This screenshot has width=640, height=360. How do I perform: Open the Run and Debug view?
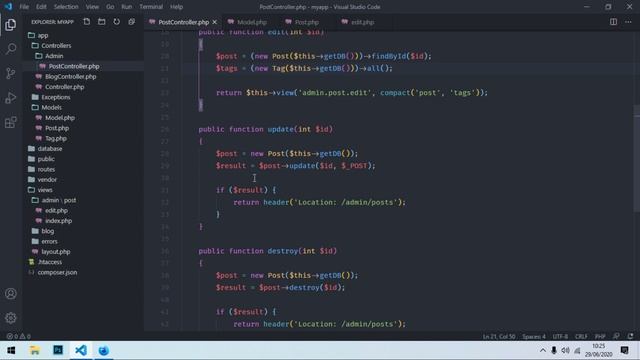[x=11, y=98]
